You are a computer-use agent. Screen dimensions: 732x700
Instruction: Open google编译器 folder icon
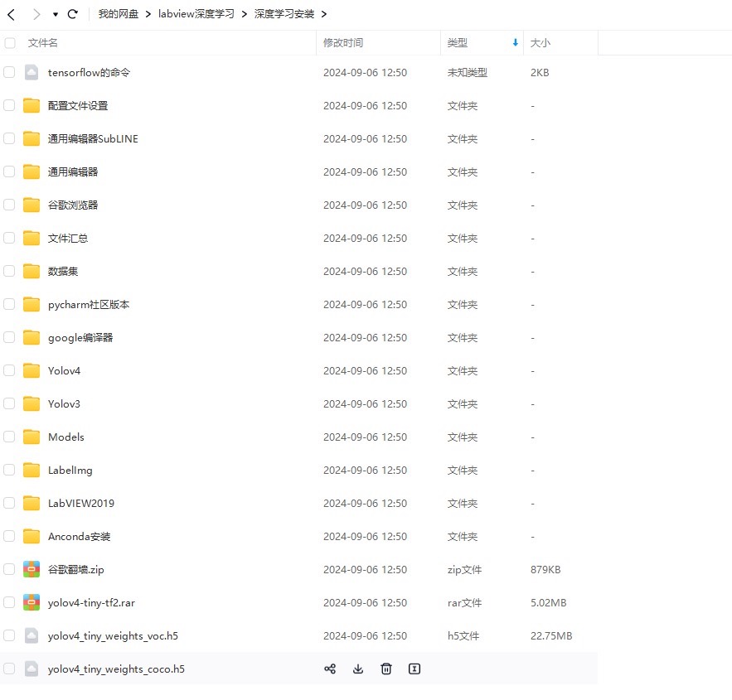[x=32, y=337]
